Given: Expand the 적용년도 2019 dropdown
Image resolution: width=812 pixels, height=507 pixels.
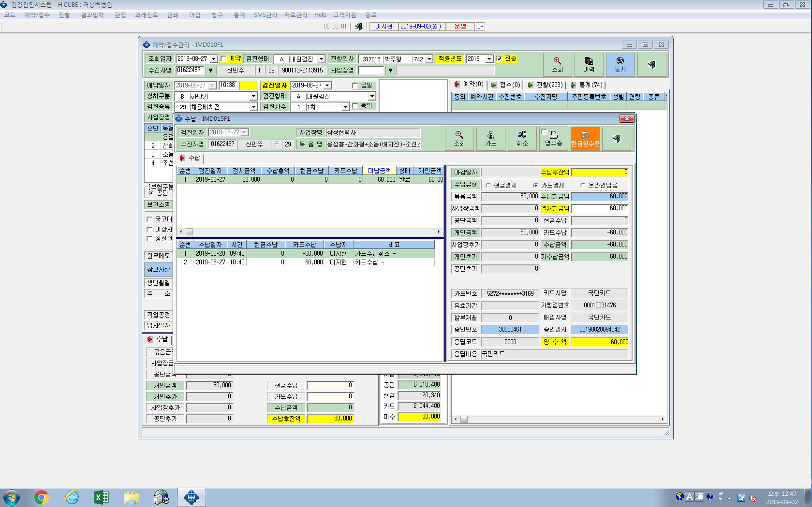Looking at the screenshot, I should (489, 59).
